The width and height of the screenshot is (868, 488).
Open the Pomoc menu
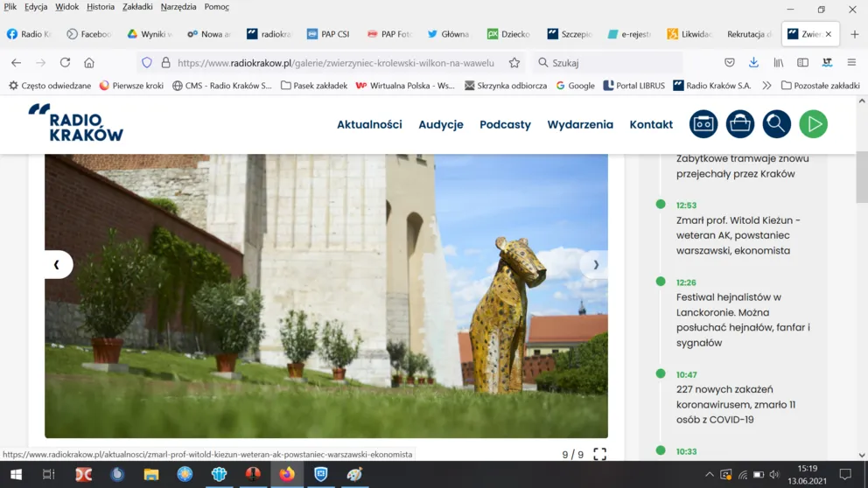[x=216, y=7]
